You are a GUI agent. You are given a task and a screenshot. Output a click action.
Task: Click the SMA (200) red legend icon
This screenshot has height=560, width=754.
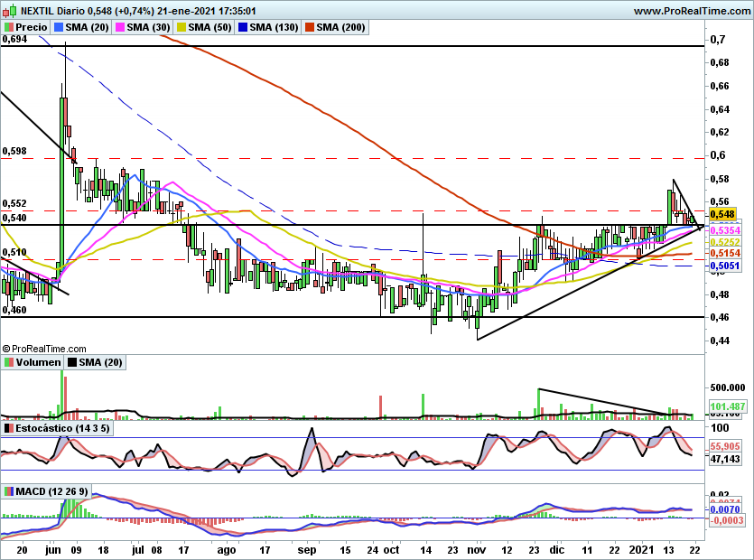coord(310,27)
